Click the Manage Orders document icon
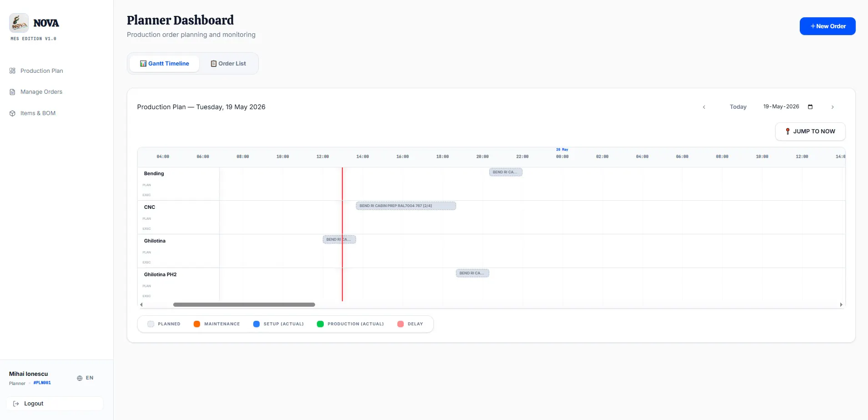Image resolution: width=868 pixels, height=420 pixels. pyautogui.click(x=12, y=92)
